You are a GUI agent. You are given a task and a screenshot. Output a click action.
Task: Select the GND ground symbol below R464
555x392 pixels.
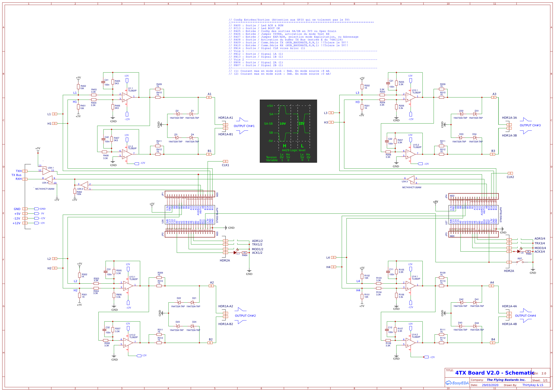pyautogui.click(x=249, y=271)
